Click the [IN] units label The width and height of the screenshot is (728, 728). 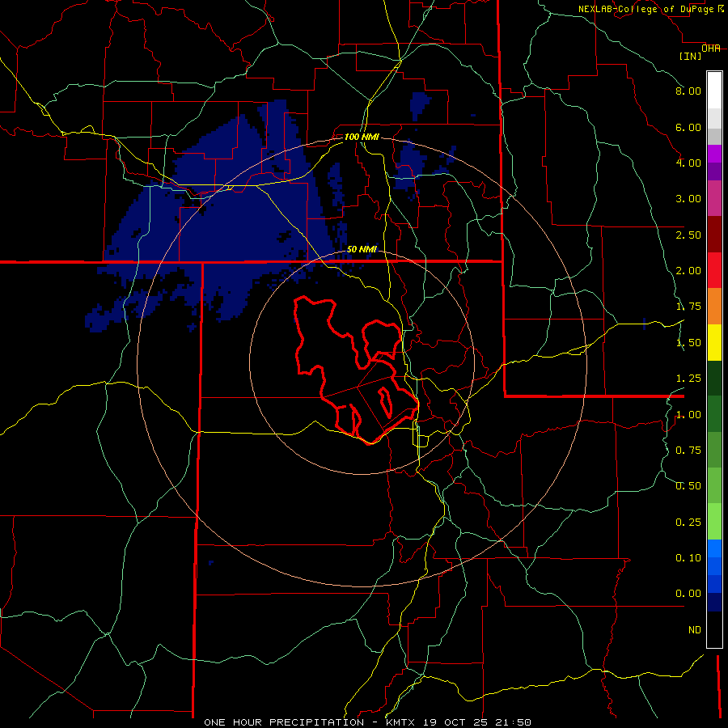click(x=690, y=56)
